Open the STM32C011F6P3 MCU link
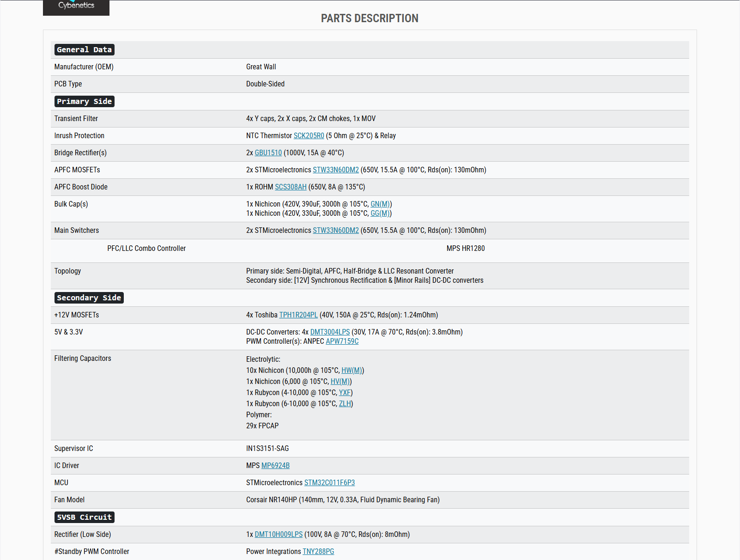The width and height of the screenshot is (740, 560). click(x=329, y=483)
